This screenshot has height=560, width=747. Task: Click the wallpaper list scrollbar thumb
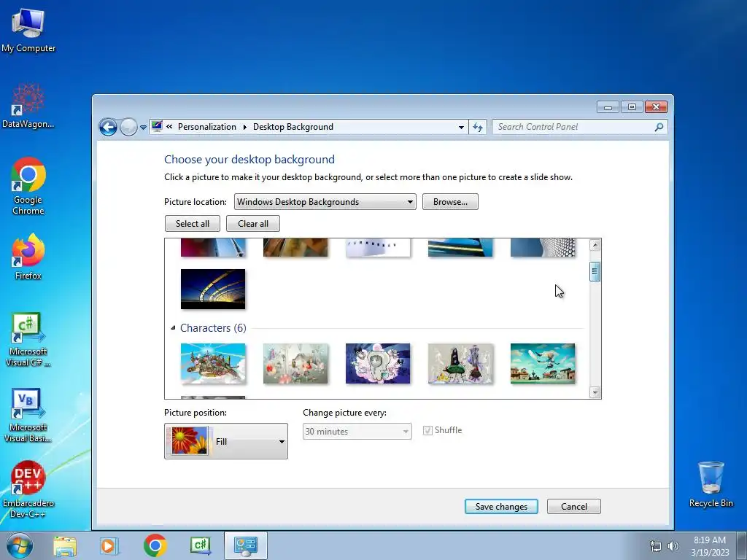595,271
